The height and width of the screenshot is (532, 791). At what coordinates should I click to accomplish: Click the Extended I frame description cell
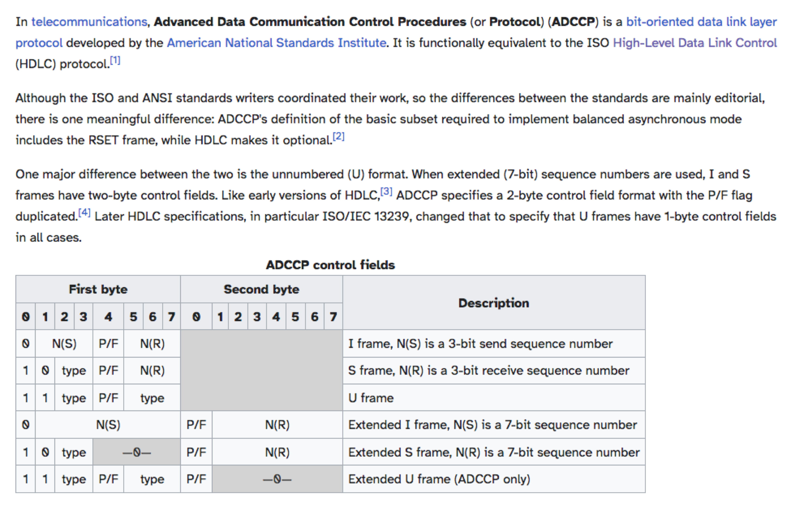tap(492, 425)
